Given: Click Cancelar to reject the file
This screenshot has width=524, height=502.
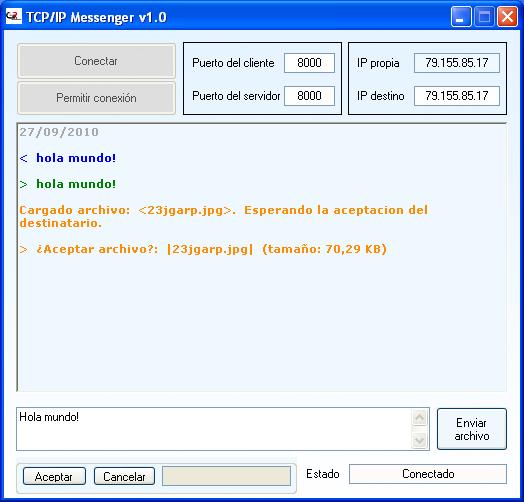Looking at the screenshot, I should pyautogui.click(x=124, y=476).
